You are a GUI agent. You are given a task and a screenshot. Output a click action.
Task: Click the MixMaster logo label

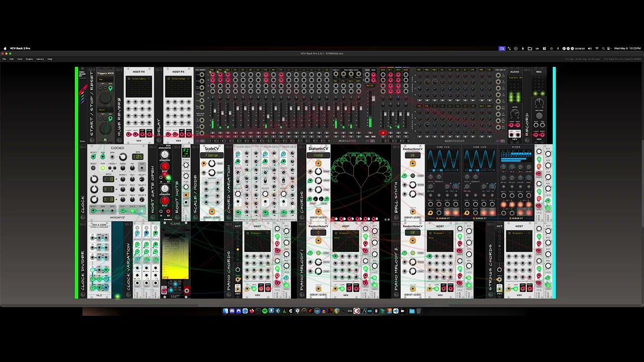[x=348, y=141]
